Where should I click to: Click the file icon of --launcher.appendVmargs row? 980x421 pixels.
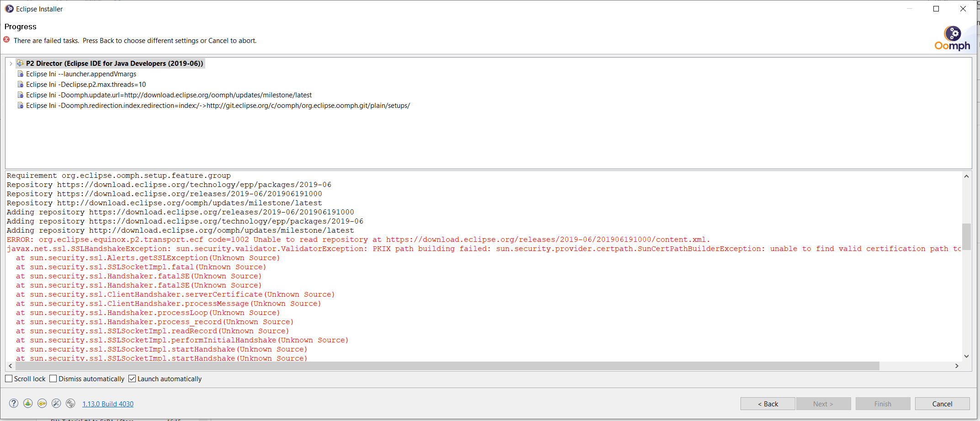pyautogui.click(x=21, y=74)
